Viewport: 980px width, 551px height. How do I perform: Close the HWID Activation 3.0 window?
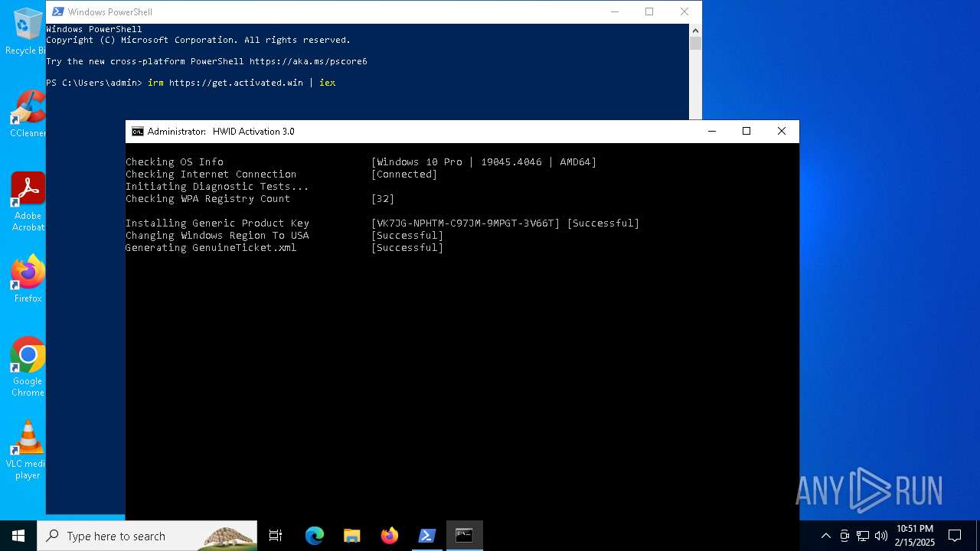[x=782, y=132]
